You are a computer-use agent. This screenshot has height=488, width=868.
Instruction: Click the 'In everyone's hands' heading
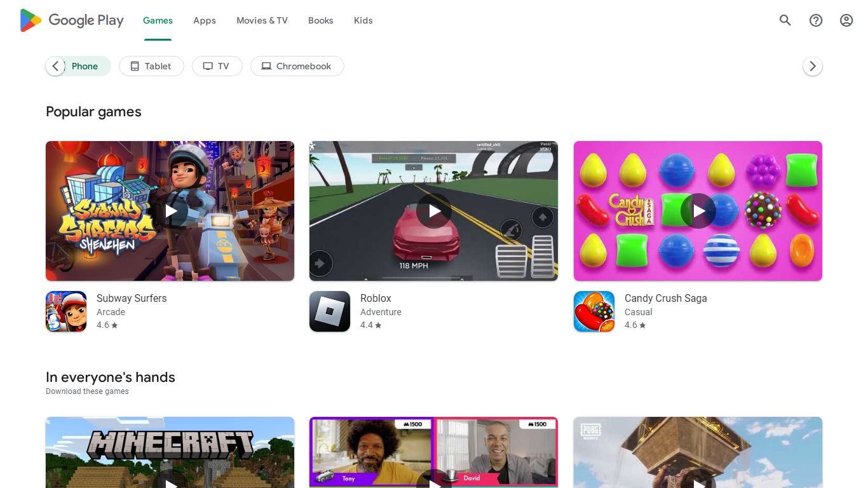click(111, 377)
